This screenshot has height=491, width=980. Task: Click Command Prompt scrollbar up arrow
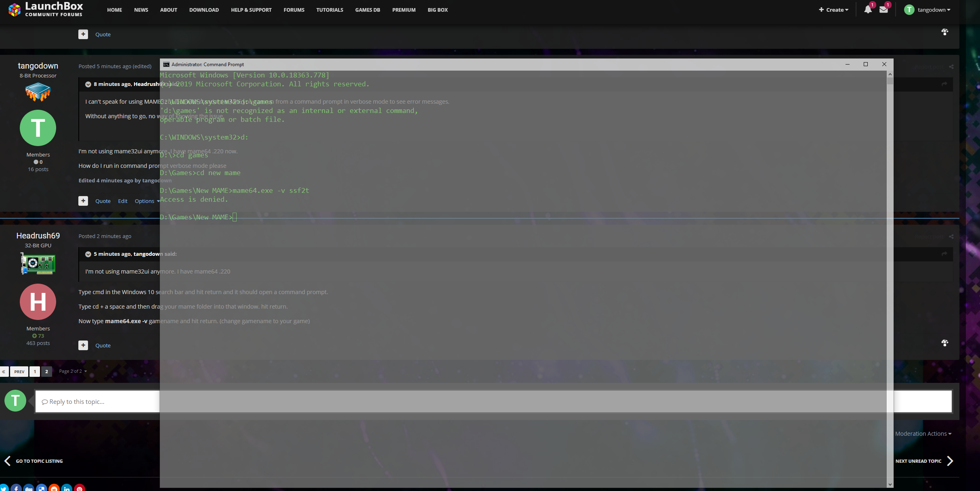890,75
